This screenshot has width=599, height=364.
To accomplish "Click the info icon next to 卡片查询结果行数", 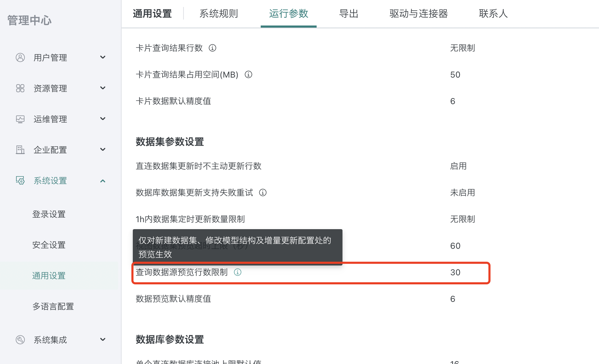I will (x=212, y=48).
